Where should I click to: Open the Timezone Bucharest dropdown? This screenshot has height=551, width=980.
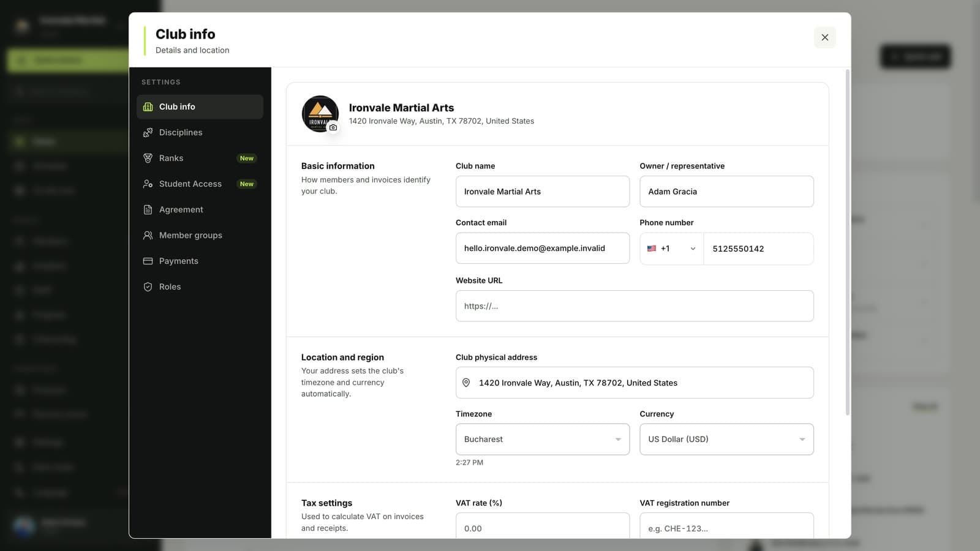pos(543,439)
